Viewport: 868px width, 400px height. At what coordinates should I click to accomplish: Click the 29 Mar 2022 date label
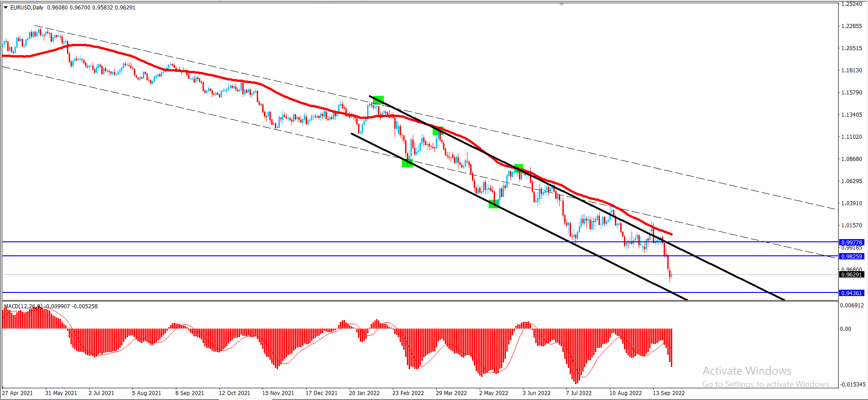click(x=451, y=393)
